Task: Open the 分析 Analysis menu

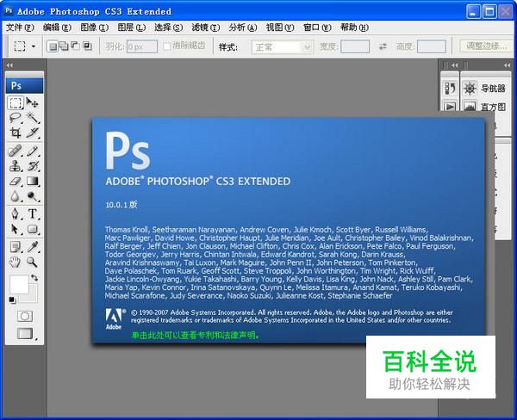Action: click(243, 28)
